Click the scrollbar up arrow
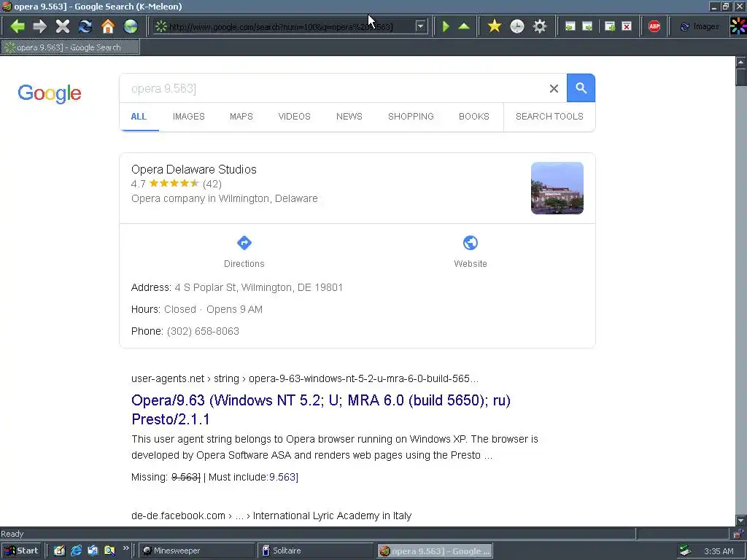The width and height of the screenshot is (747, 560). point(741,62)
